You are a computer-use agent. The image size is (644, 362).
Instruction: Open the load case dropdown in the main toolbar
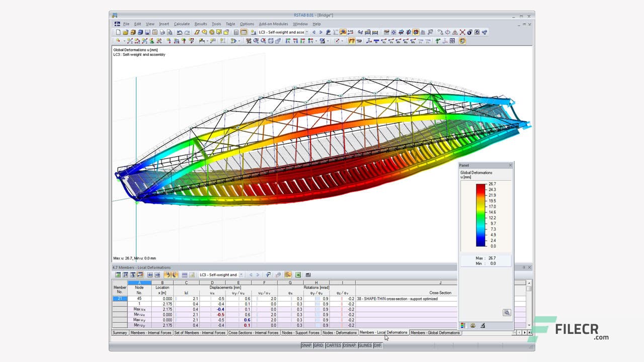click(307, 32)
